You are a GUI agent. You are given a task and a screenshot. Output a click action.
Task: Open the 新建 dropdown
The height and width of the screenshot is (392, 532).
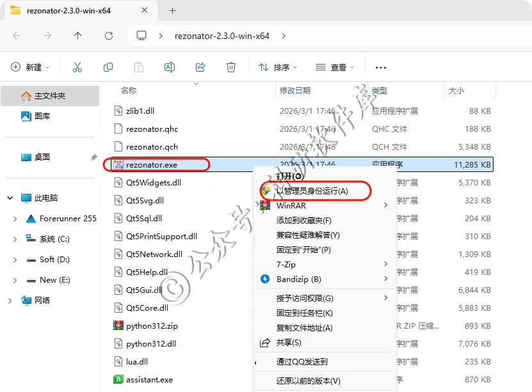30,67
